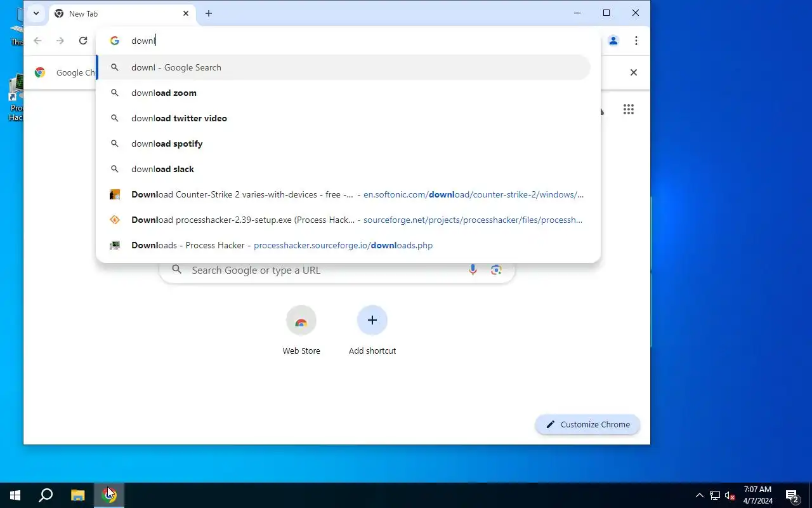Choose the 'download zoom' suggestion
Screen dimensions: 812x508
click(x=343, y=93)
